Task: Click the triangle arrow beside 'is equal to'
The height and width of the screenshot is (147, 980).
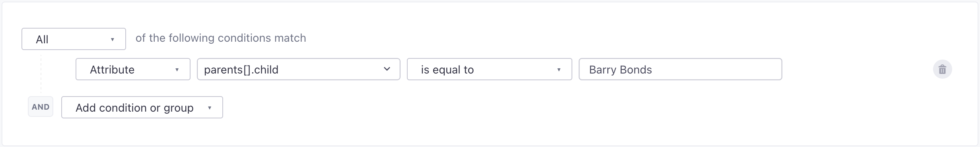Action: point(559,70)
